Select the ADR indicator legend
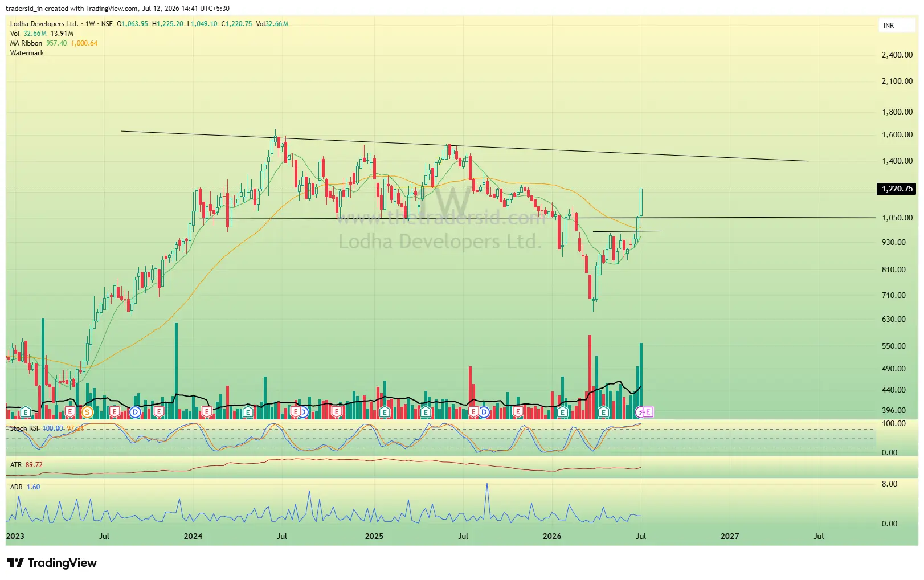This screenshot has width=924, height=580. point(16,487)
